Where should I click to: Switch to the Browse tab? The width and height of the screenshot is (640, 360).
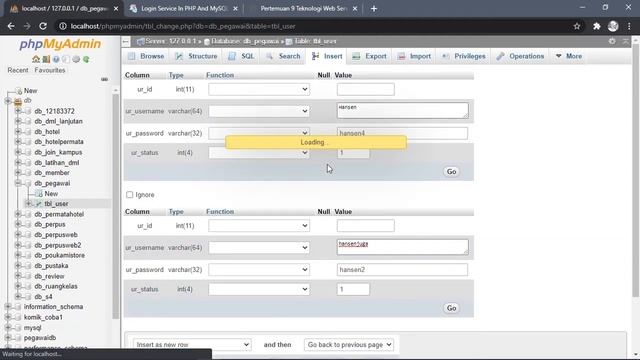tap(146, 56)
